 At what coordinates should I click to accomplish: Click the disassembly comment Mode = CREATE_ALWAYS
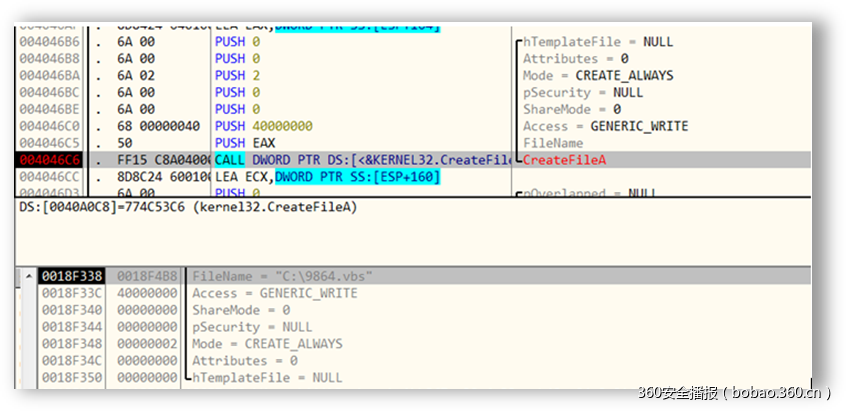pyautogui.click(x=598, y=75)
